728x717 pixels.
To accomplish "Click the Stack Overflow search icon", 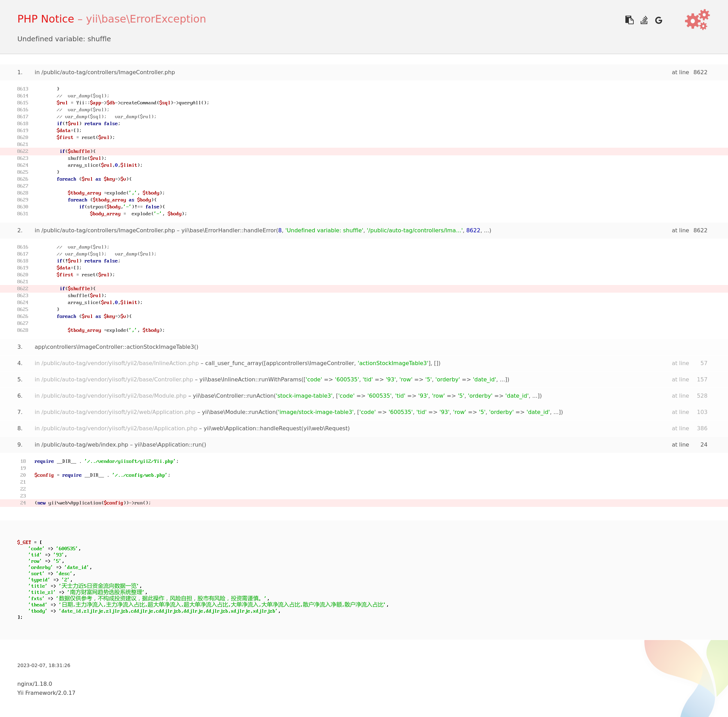I will (644, 20).
